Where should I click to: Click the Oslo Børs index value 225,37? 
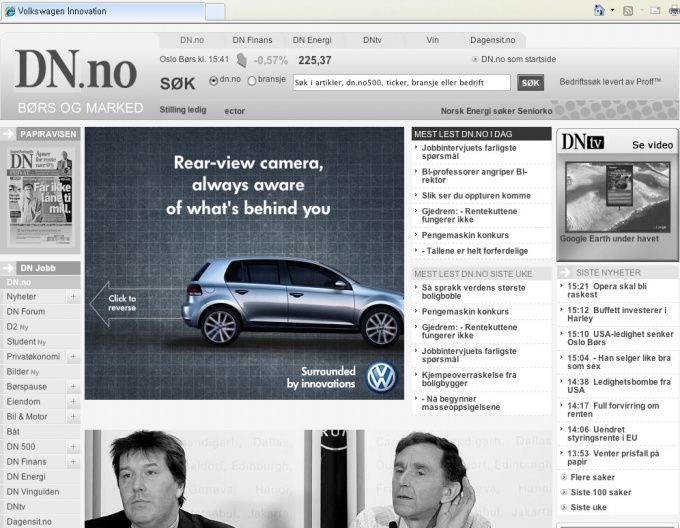[x=315, y=60]
